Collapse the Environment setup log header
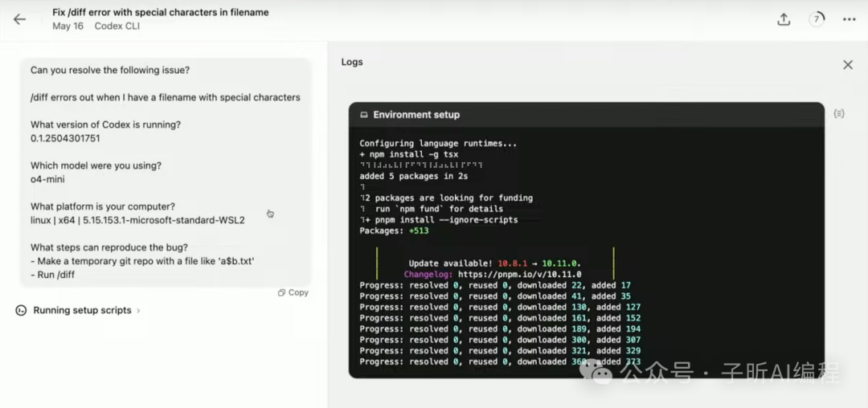Viewport: 868px width, 408px height. point(416,115)
